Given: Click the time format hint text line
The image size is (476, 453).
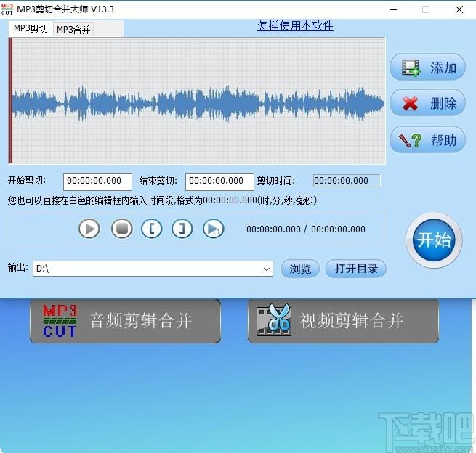Looking at the screenshot, I should pyautogui.click(x=162, y=200).
